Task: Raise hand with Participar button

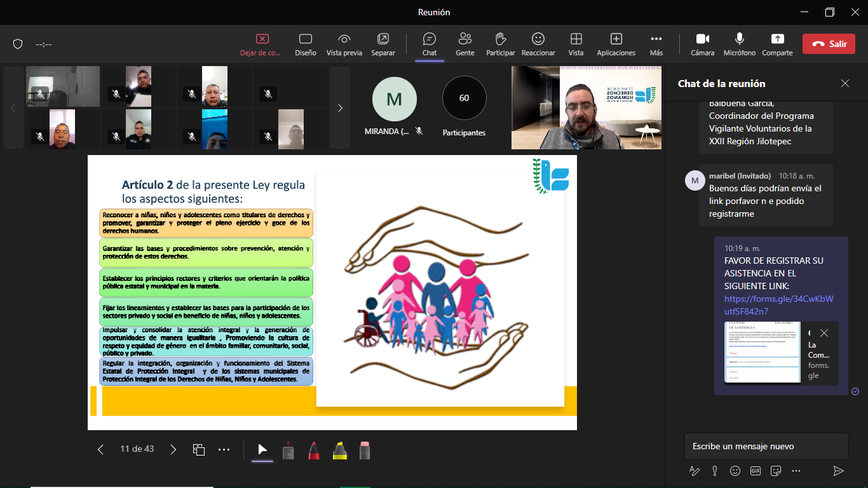Action: (x=500, y=44)
